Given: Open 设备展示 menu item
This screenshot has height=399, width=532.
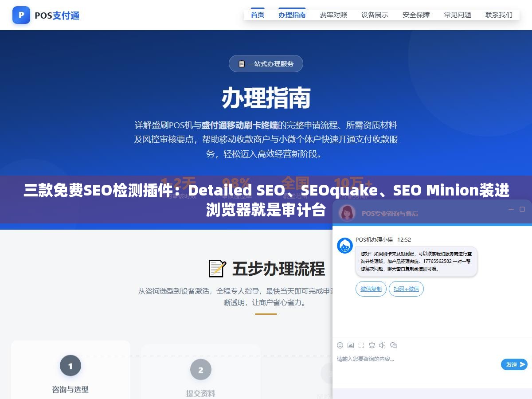Looking at the screenshot, I should click(x=375, y=15).
